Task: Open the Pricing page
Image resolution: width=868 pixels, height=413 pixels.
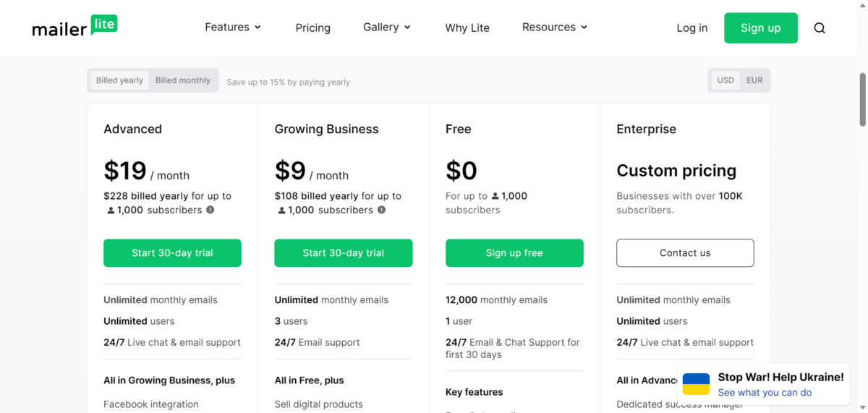Action: point(312,28)
